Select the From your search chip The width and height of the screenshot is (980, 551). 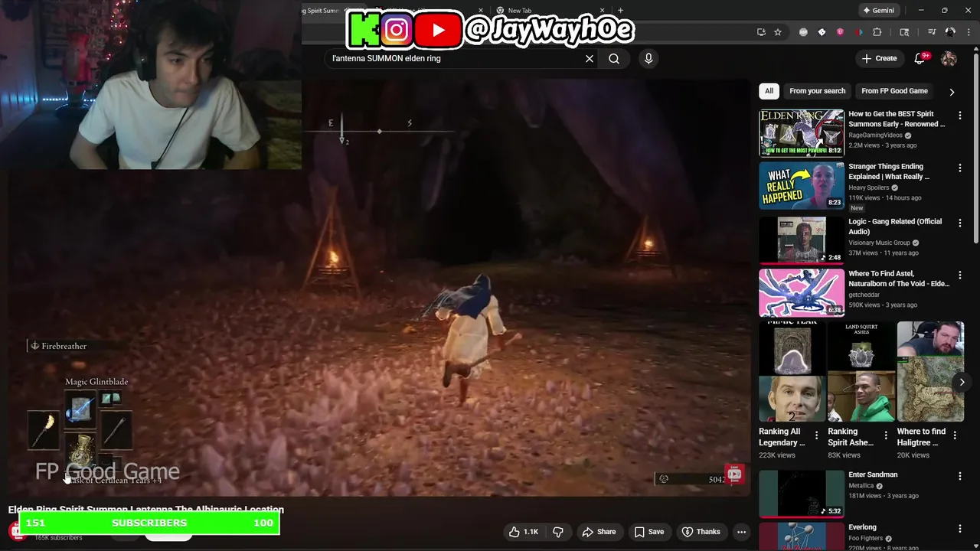tap(817, 91)
